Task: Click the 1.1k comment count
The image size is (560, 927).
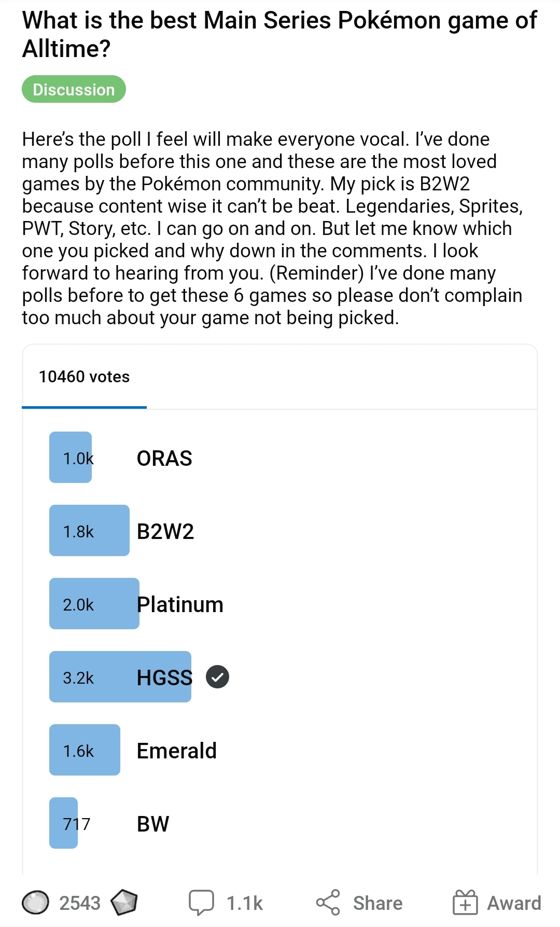Action: click(245, 903)
